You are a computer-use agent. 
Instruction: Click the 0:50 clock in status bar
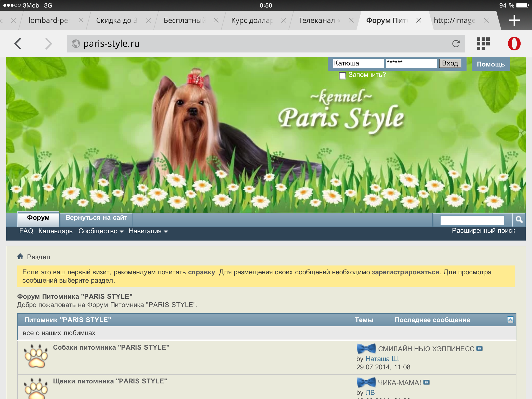click(x=266, y=5)
